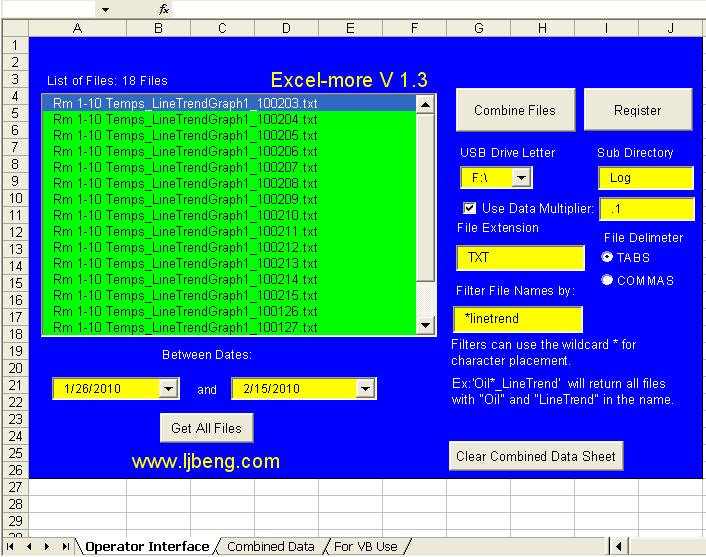This screenshot has width=706, height=557.
Task: Switch to For VB Use sheet tab
Action: point(366,547)
